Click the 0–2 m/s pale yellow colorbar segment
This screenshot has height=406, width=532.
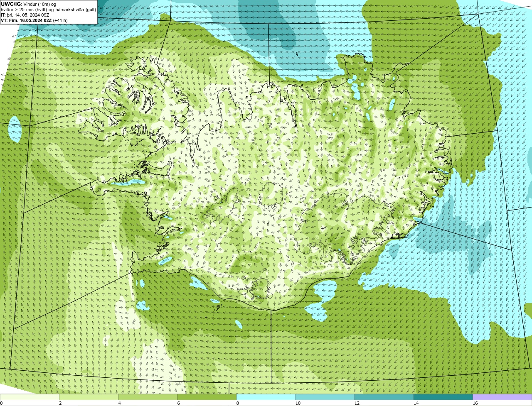tap(30, 397)
